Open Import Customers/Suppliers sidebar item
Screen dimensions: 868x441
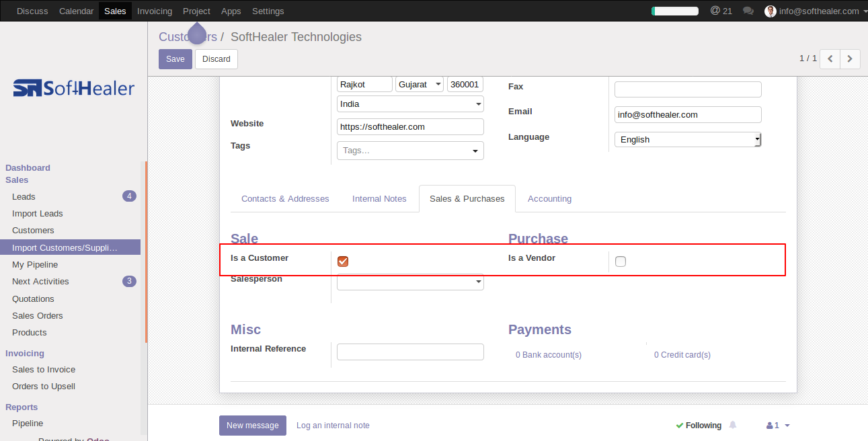coord(71,247)
